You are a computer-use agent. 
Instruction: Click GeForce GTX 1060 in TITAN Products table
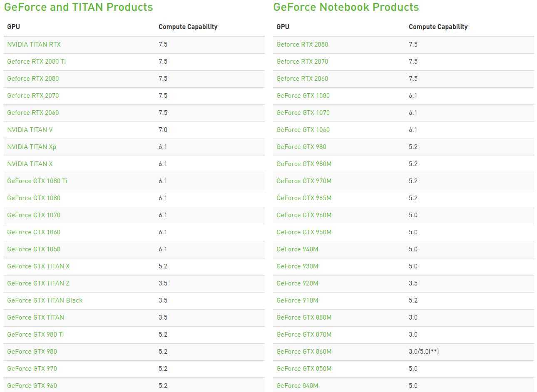coord(34,232)
